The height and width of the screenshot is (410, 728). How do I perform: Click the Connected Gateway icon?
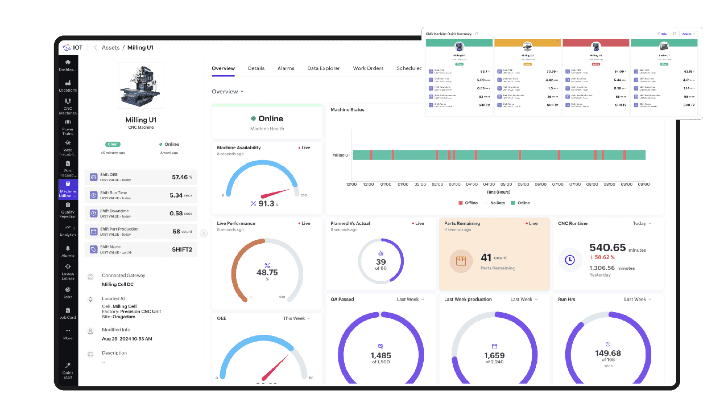click(x=91, y=277)
